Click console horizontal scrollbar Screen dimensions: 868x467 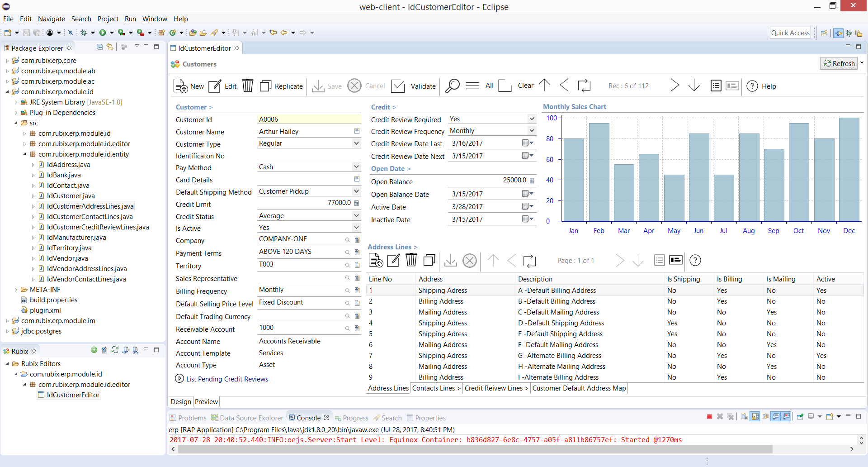coord(475,449)
